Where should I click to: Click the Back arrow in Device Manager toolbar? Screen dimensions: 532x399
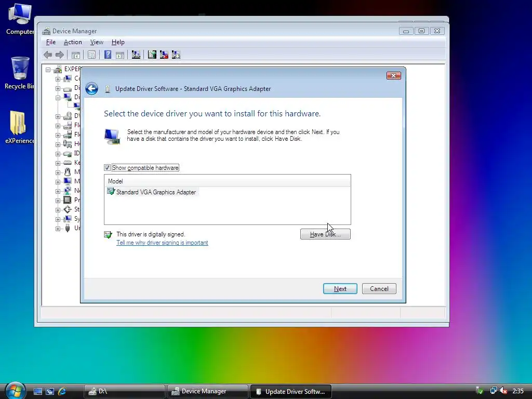click(48, 55)
